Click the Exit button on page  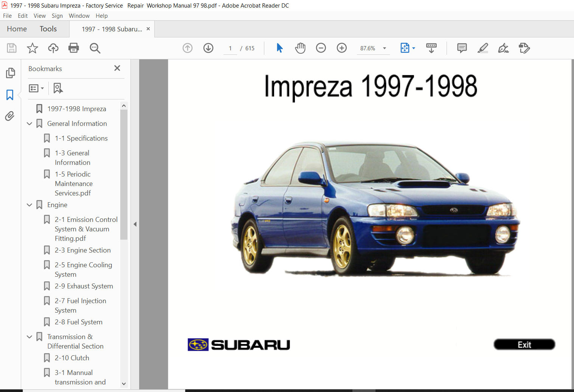coord(524,344)
